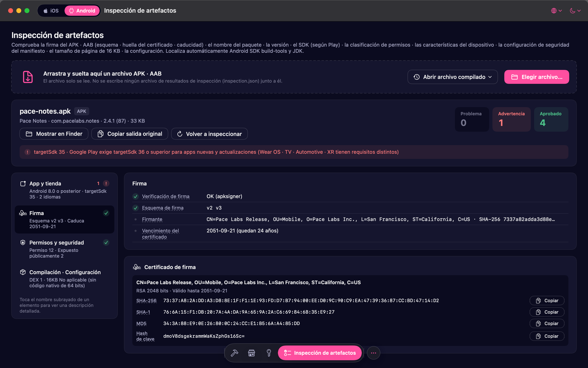This screenshot has width=588, height=368.
Task: Click Permisos y seguridad checkmark icon
Action: 106,243
